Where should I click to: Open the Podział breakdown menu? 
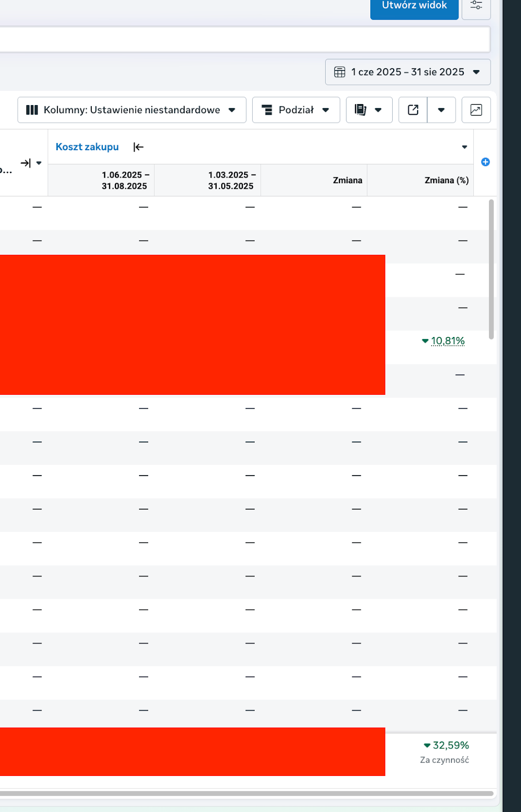(296, 110)
